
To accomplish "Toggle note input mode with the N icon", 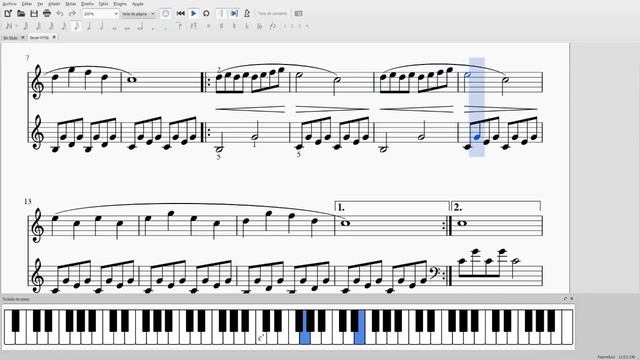I will click(x=8, y=26).
